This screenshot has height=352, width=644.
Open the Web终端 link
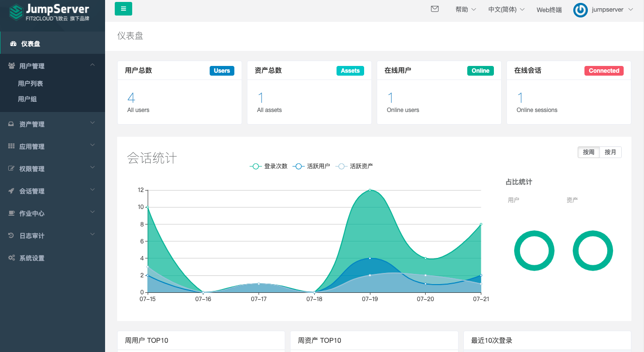549,10
